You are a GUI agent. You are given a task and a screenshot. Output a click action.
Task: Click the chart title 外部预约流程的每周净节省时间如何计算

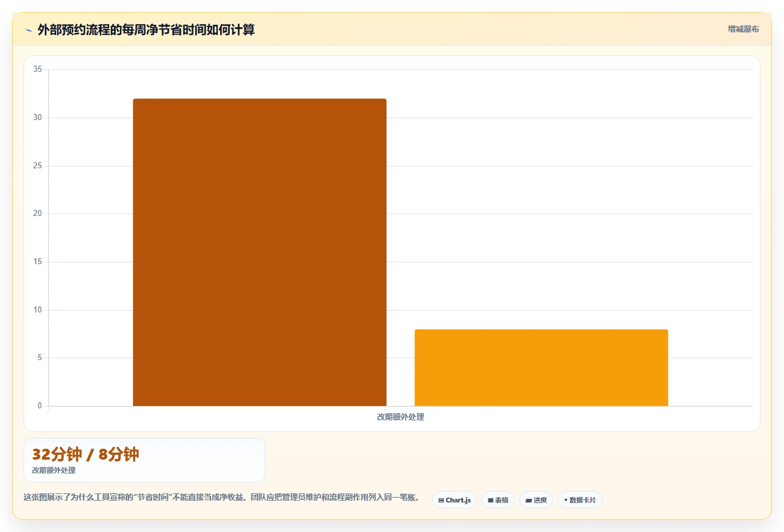tap(146, 30)
